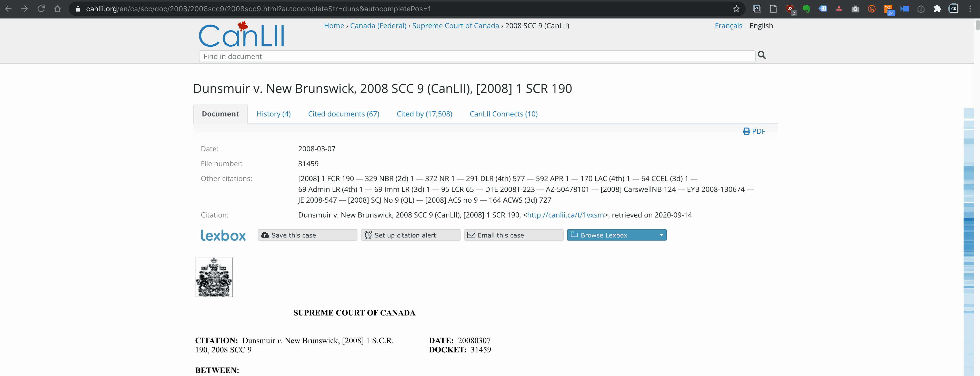Open the HubSpot extension with badge 24
Viewport: 980px width, 376px height.
click(x=889, y=9)
